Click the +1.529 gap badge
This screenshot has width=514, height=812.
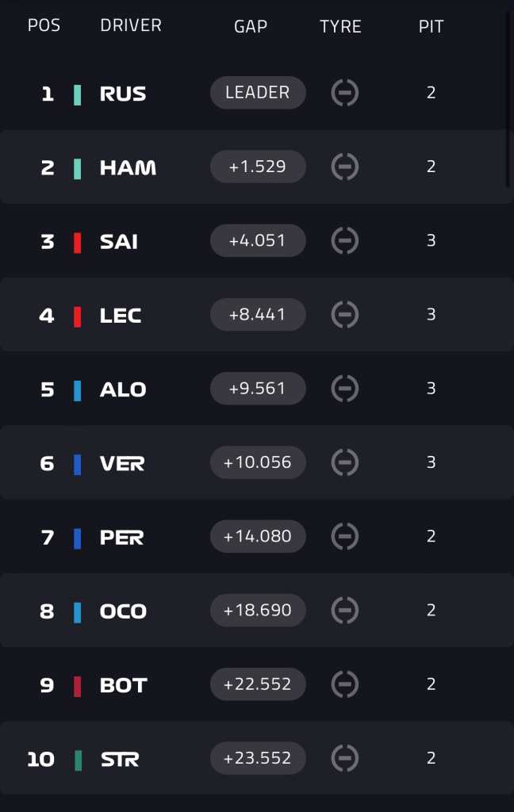tap(258, 167)
